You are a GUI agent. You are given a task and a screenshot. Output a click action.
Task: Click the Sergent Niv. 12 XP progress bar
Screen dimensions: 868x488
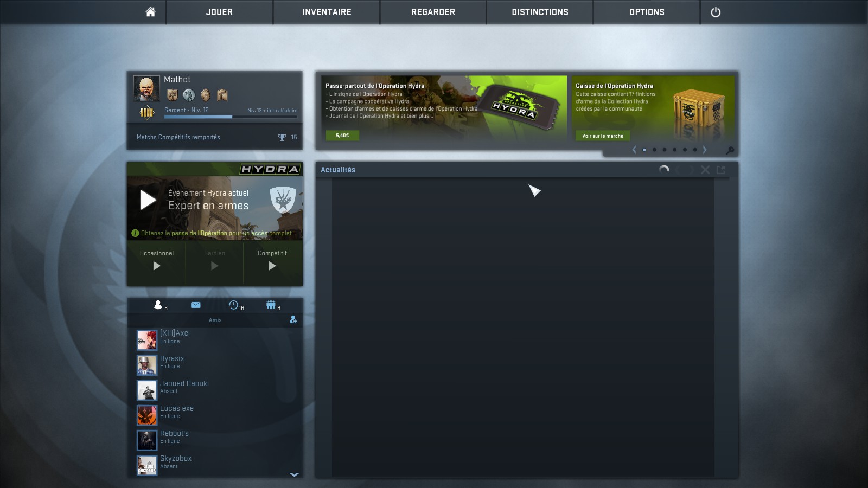(231, 117)
